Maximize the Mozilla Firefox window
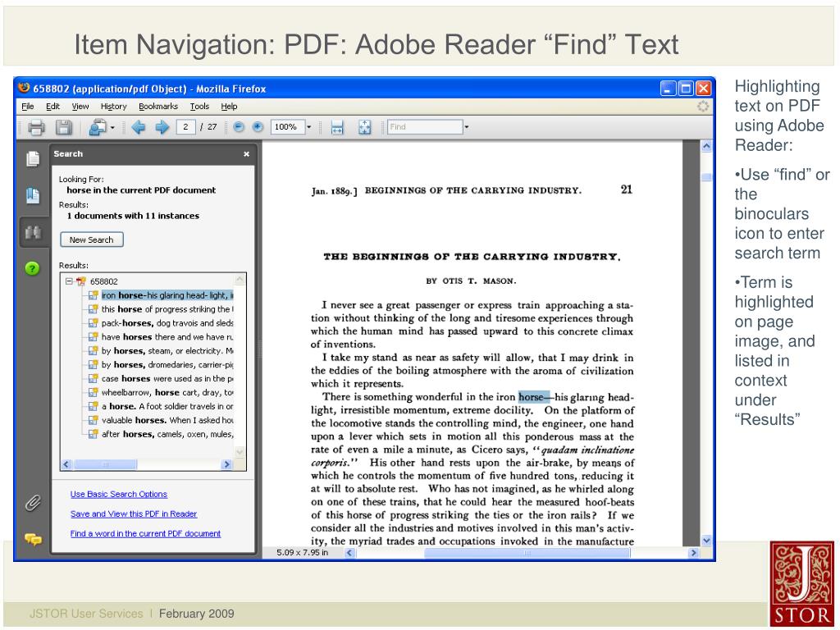This screenshot has height=630, width=840. (x=686, y=89)
